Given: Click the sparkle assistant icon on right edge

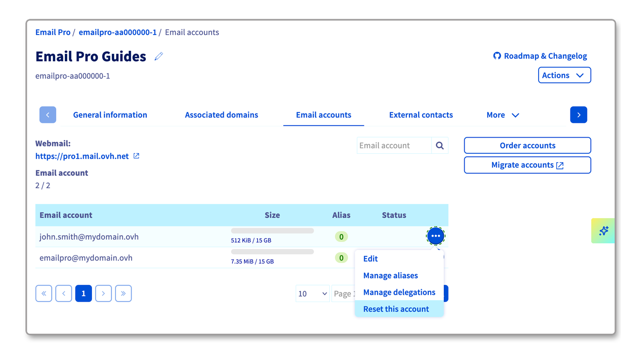Looking at the screenshot, I should pyautogui.click(x=604, y=231).
